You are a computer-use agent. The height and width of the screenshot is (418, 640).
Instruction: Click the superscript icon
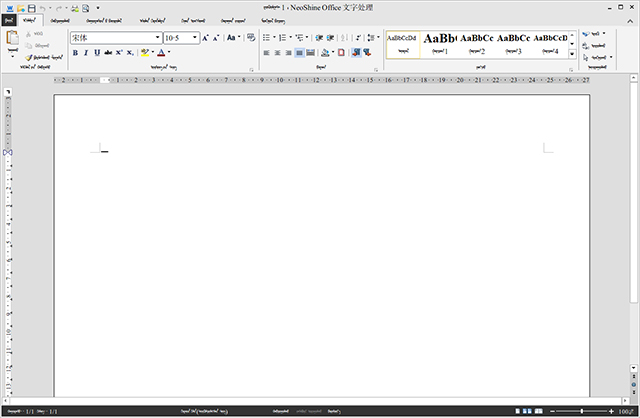click(x=119, y=52)
